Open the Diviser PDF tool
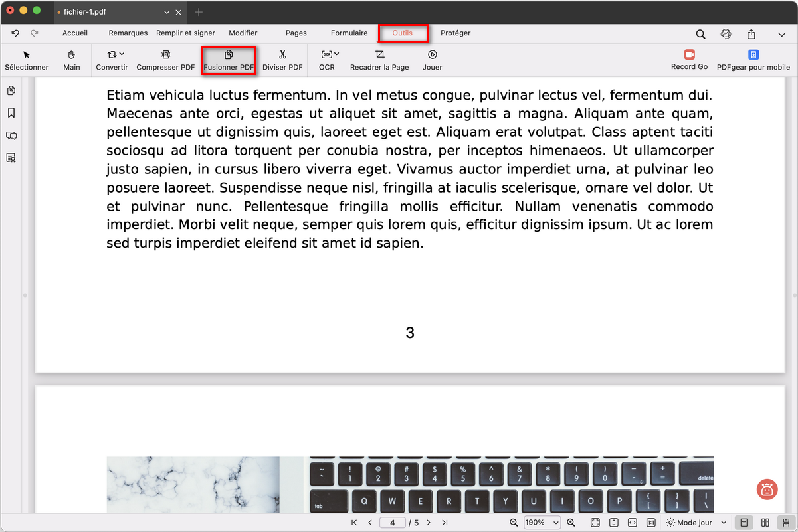 (x=282, y=60)
